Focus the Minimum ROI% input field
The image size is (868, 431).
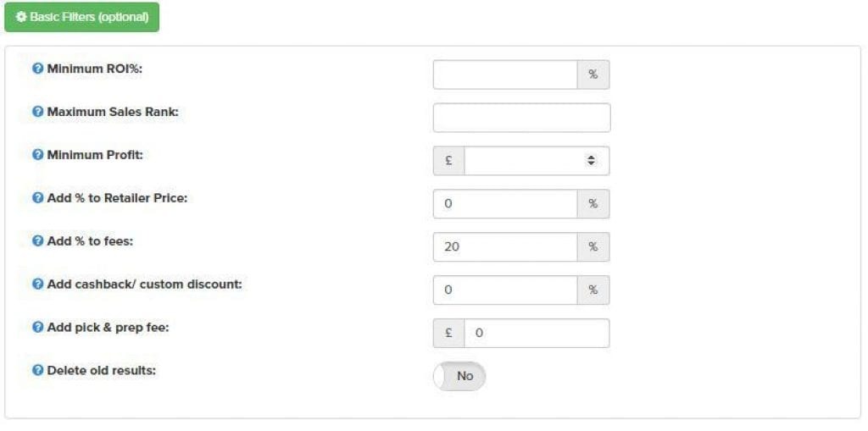tap(505, 75)
